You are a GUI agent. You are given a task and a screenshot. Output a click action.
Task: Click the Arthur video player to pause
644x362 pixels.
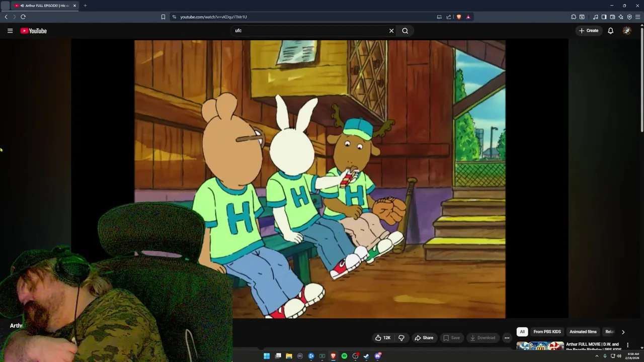click(319, 179)
